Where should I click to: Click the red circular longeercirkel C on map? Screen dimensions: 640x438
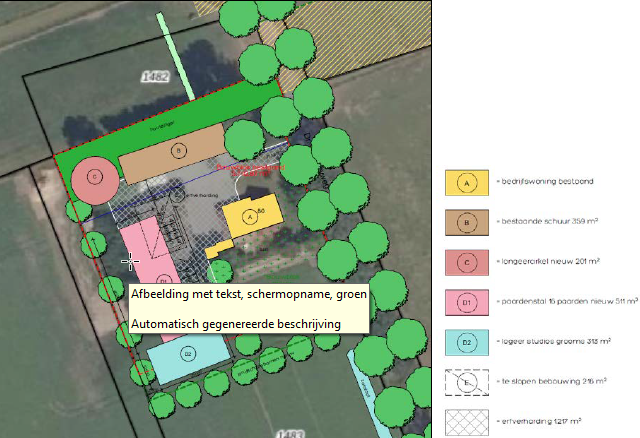click(x=95, y=178)
